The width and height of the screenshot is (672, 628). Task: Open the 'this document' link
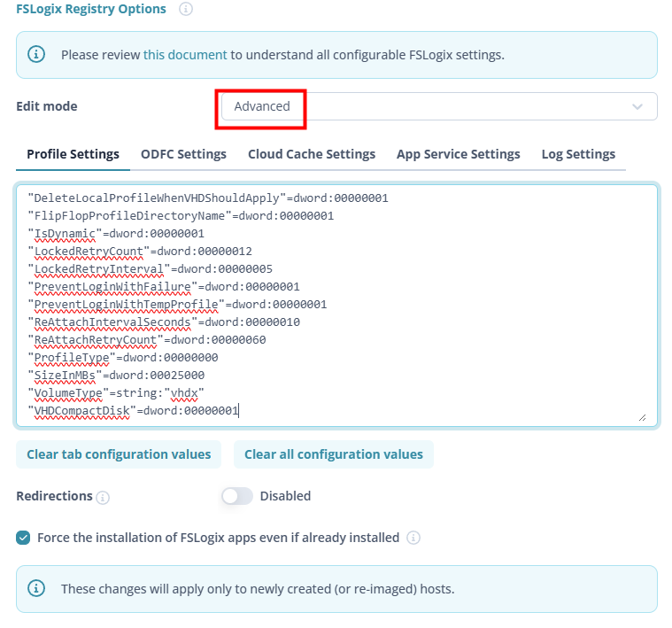click(x=185, y=55)
